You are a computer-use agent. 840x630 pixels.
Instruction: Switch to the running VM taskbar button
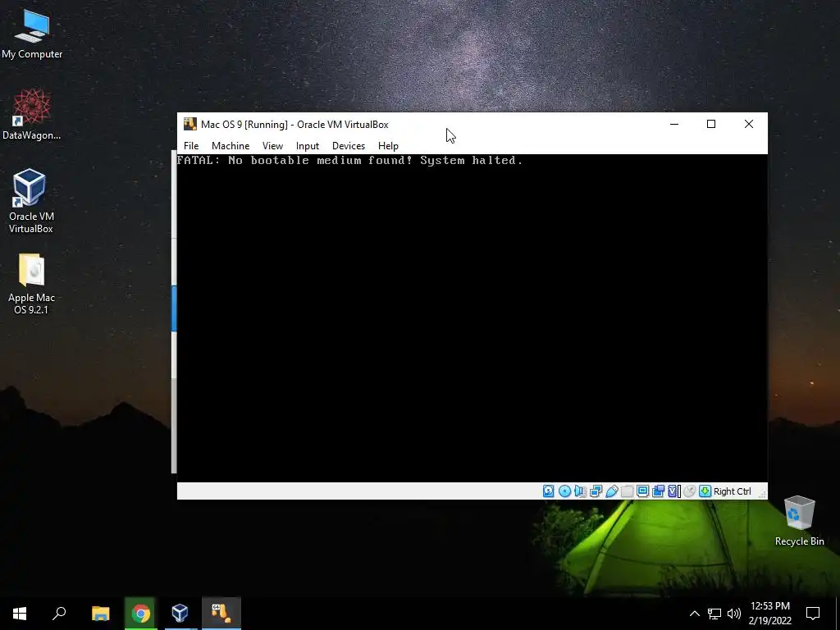point(221,614)
